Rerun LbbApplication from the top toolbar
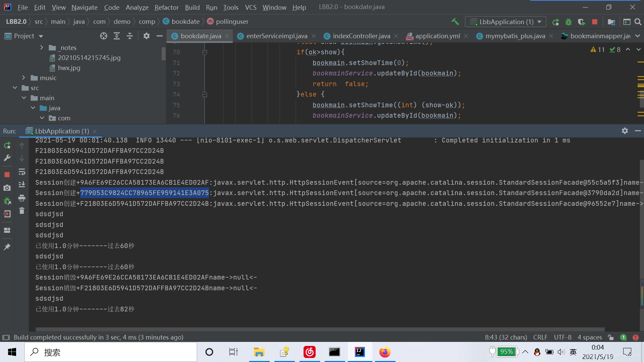 (555, 22)
